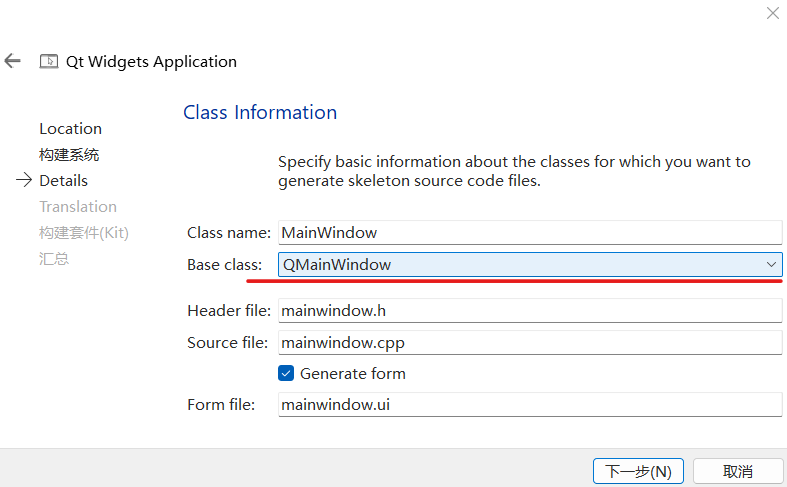The width and height of the screenshot is (787, 487).
Task: Click the Class name field MainWindow
Action: (530, 232)
